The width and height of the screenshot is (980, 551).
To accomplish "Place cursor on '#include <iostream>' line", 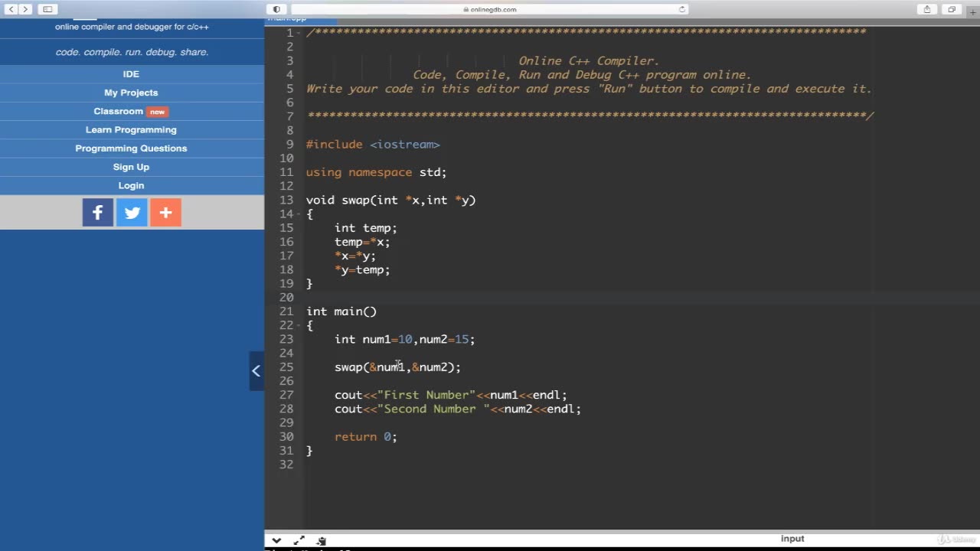I will point(373,145).
